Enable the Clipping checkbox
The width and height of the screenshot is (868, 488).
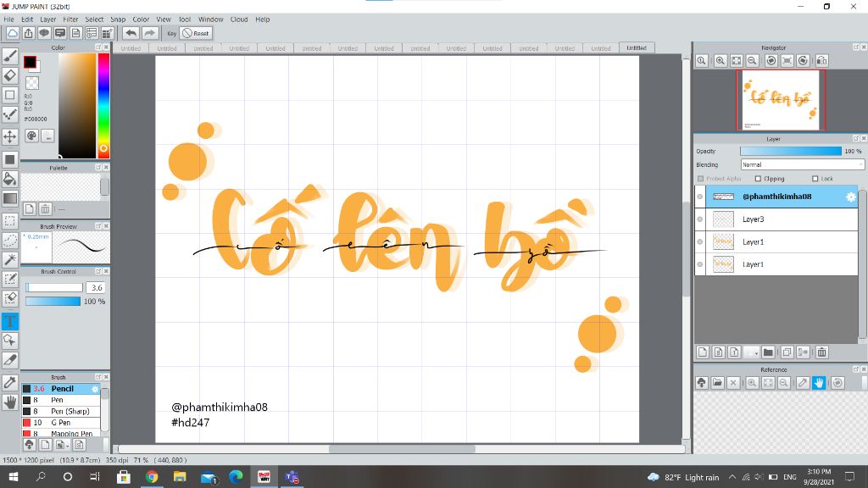click(x=758, y=179)
